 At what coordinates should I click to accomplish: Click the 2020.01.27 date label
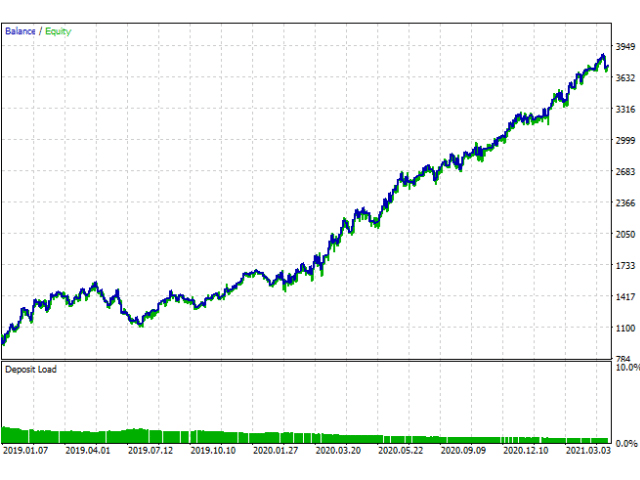pyautogui.click(x=274, y=451)
